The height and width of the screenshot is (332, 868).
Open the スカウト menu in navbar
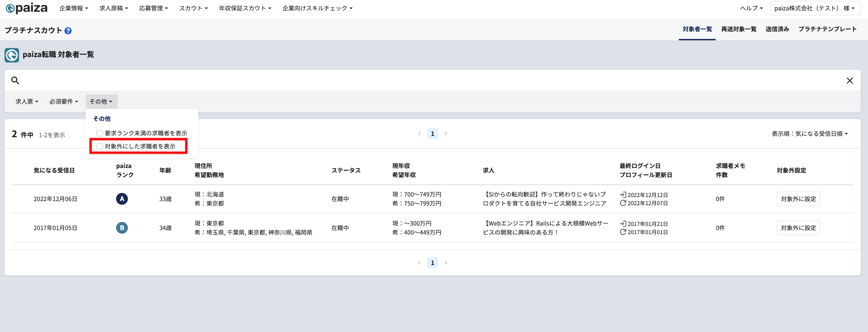click(x=194, y=8)
